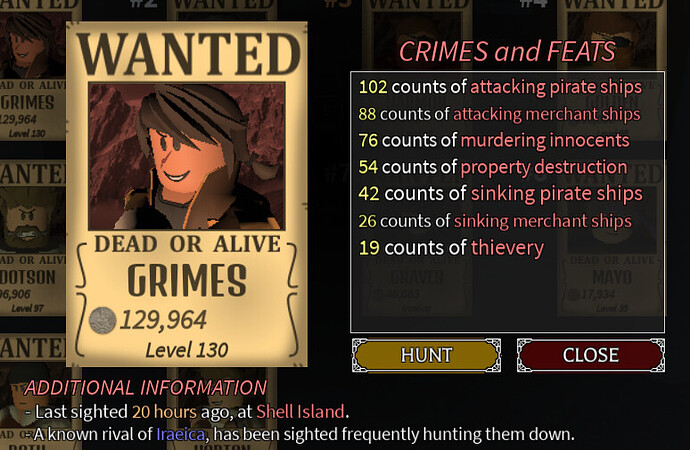The height and width of the screenshot is (450, 690).
Task: Open rival Iraeica's profile link
Action: (181, 434)
